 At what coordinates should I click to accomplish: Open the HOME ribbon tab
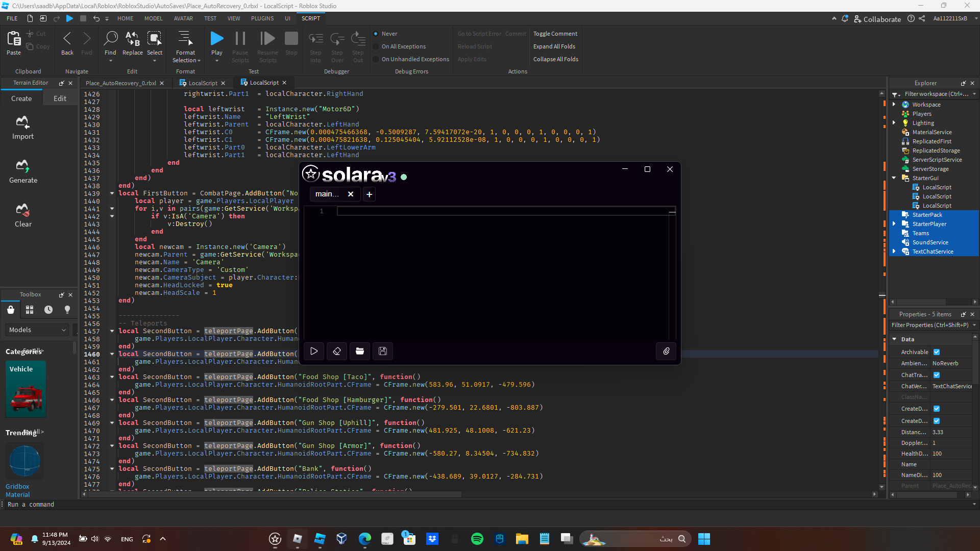pyautogui.click(x=125, y=18)
